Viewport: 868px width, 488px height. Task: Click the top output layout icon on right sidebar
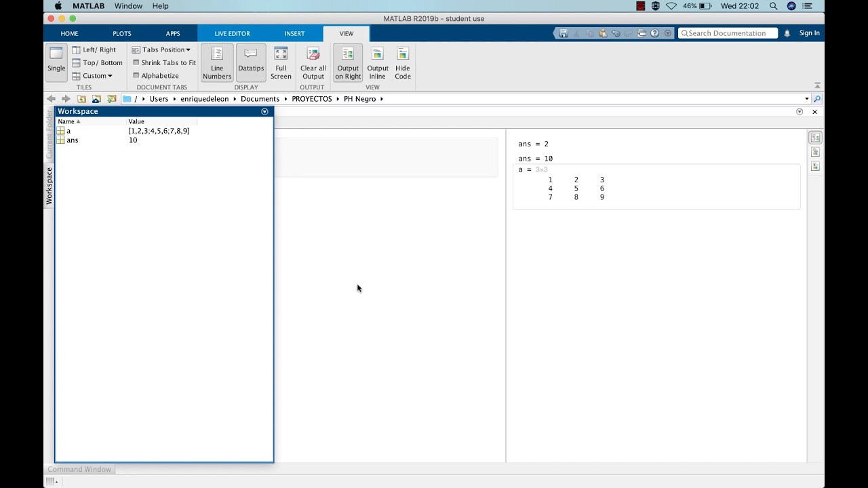tap(815, 138)
